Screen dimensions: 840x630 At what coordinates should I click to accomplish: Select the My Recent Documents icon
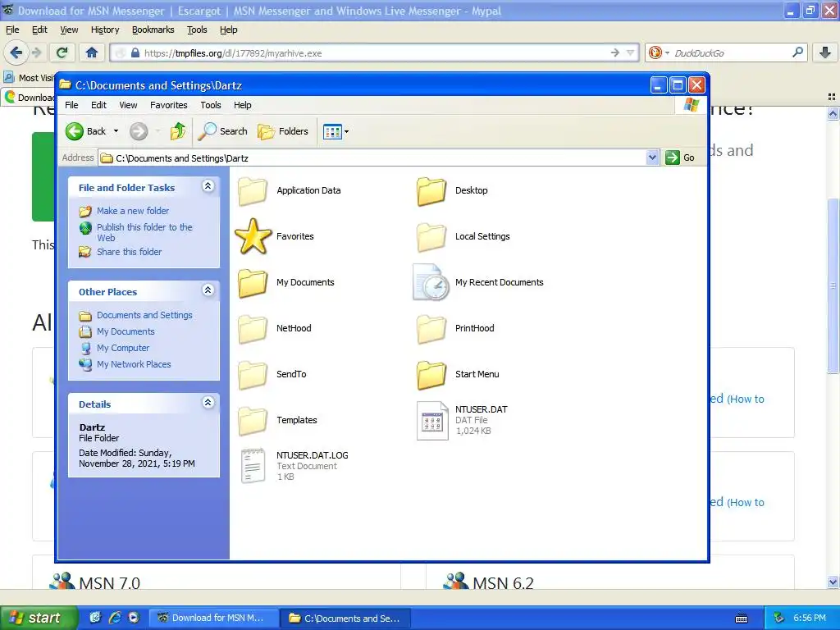point(431,282)
